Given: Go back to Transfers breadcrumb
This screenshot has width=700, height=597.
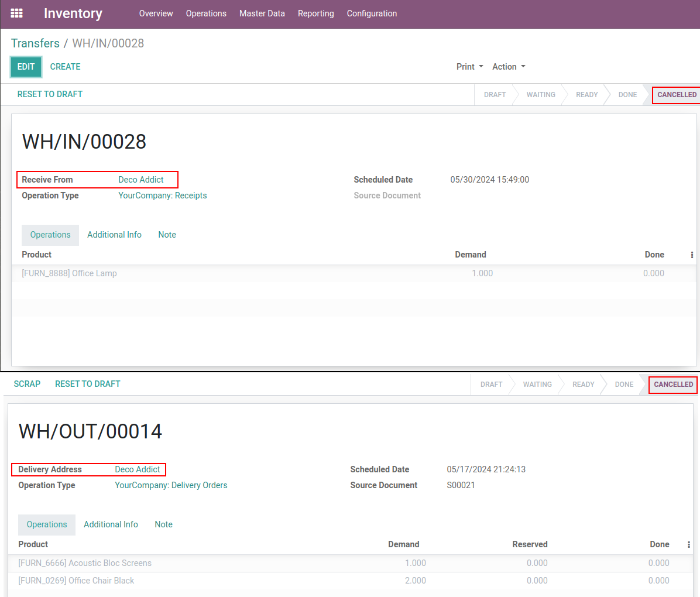Looking at the screenshot, I should coord(35,43).
